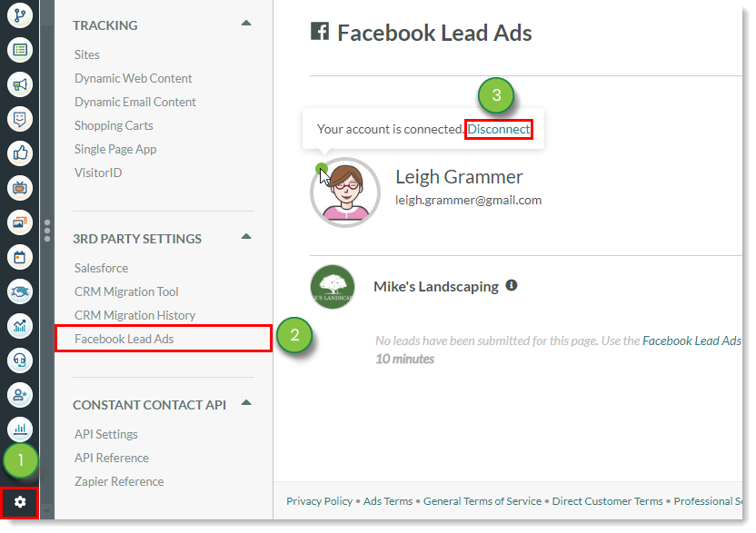Click the Leigh Grammer name heading
Image resolution: width=756 pixels, height=533 pixels.
[x=459, y=177]
